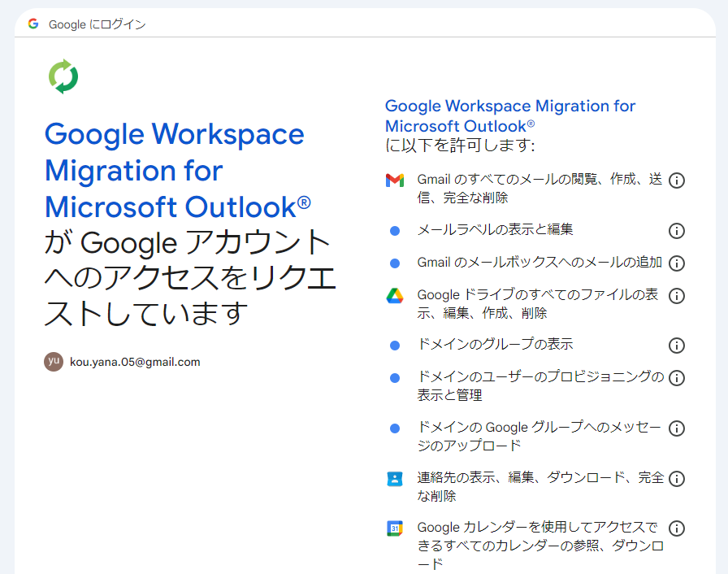Viewport: 728px width, 574px height.
Task: Click the text に以下を許可します:
Action: 460,146
